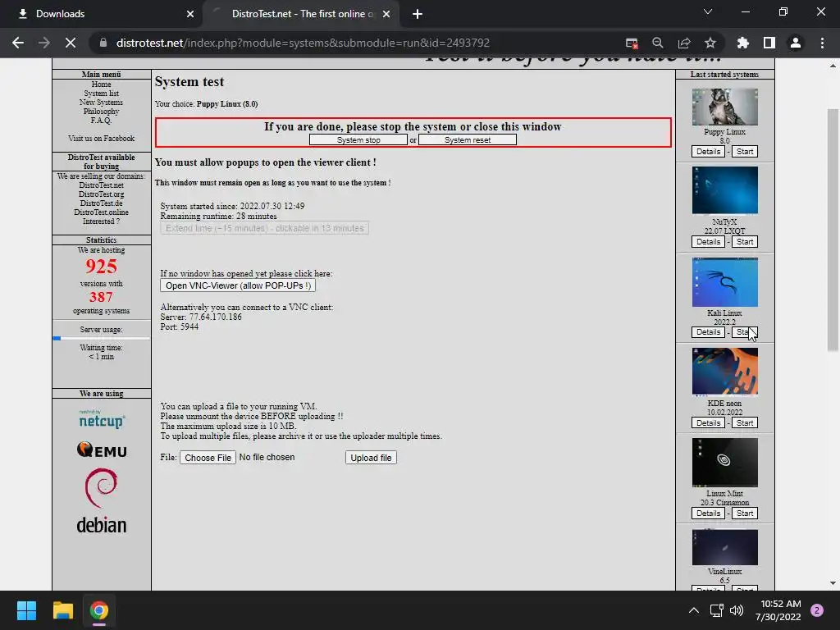Click the Upload file button
This screenshot has height=630, width=840.
[371, 458]
